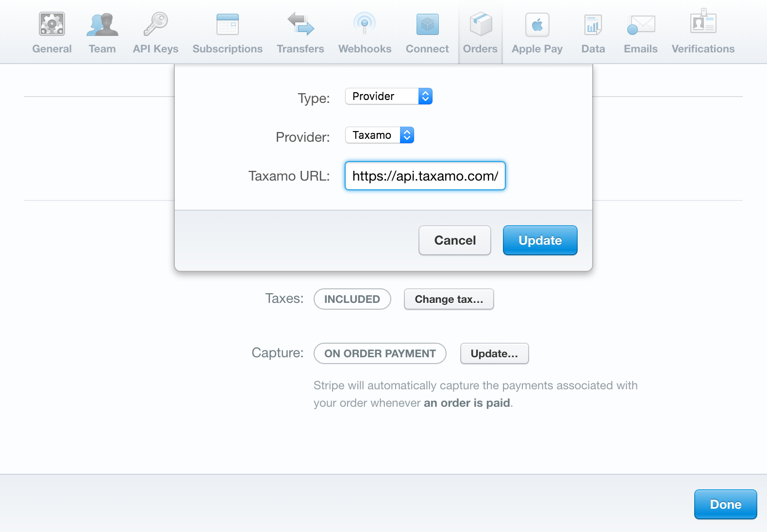Open the Emails settings tab
Screen dimensions: 767x532
641,33
